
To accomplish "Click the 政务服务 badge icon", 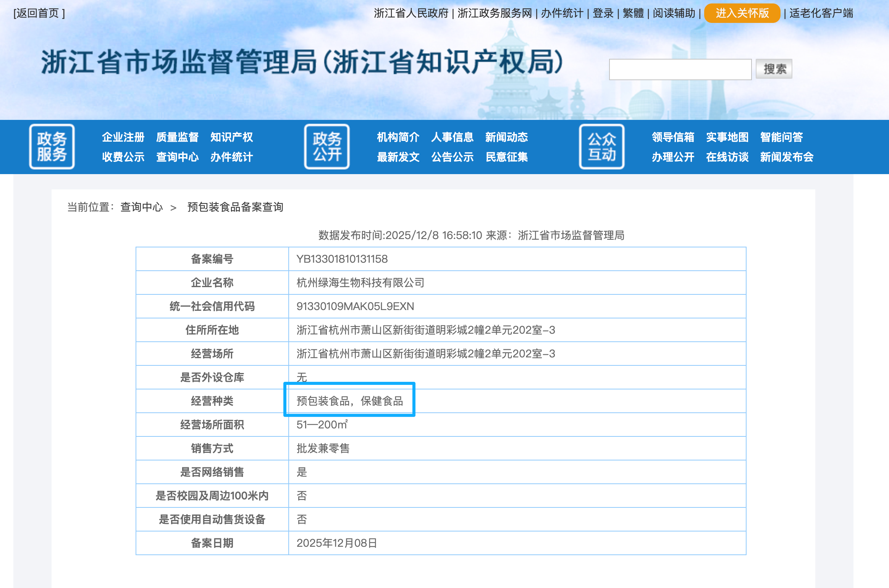I will tap(52, 146).
